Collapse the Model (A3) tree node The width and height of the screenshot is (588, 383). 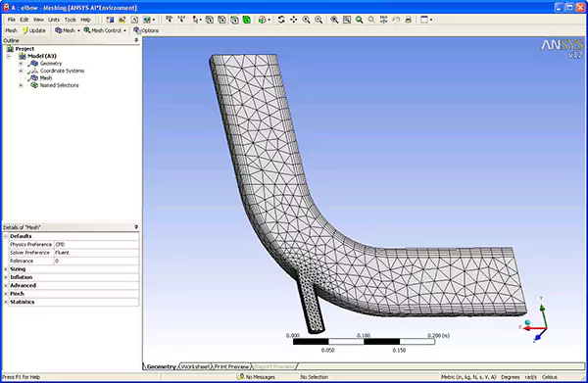8,56
